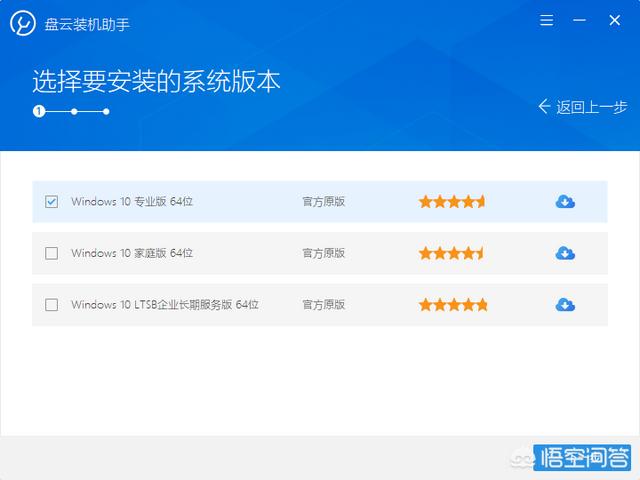The width and height of the screenshot is (640, 480).
Task: Uncheck Windows 10 专业版 64位 checkbox
Action: click(x=51, y=202)
